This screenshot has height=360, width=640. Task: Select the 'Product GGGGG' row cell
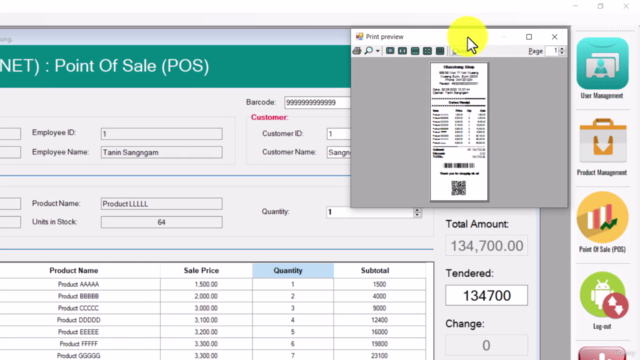tap(78, 356)
